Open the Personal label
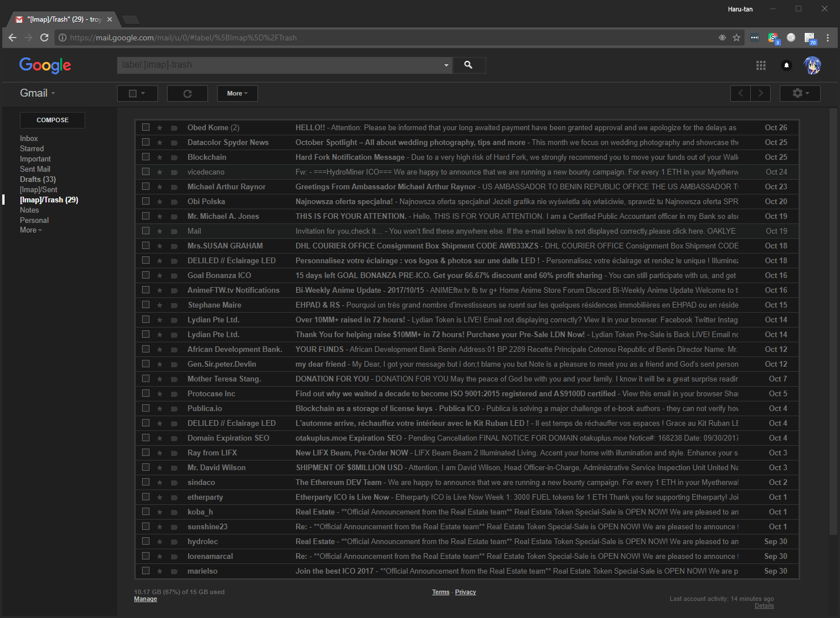The image size is (840, 618). 34,221
